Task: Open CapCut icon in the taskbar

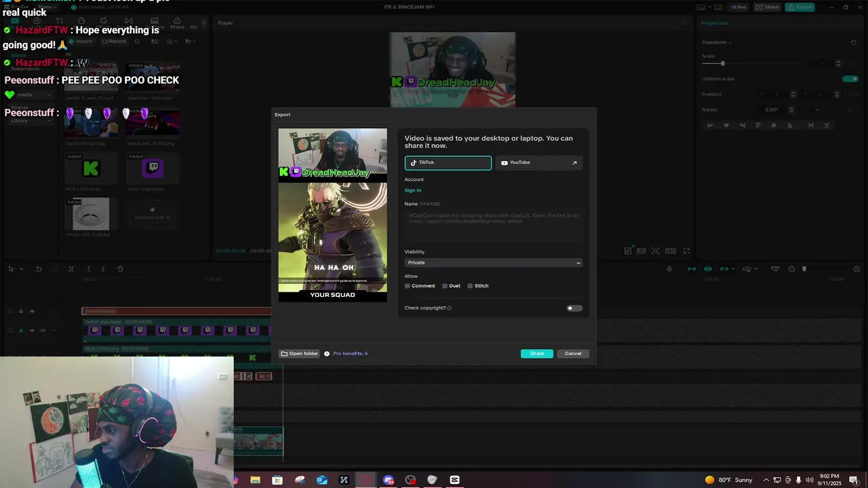Action: coord(454,480)
